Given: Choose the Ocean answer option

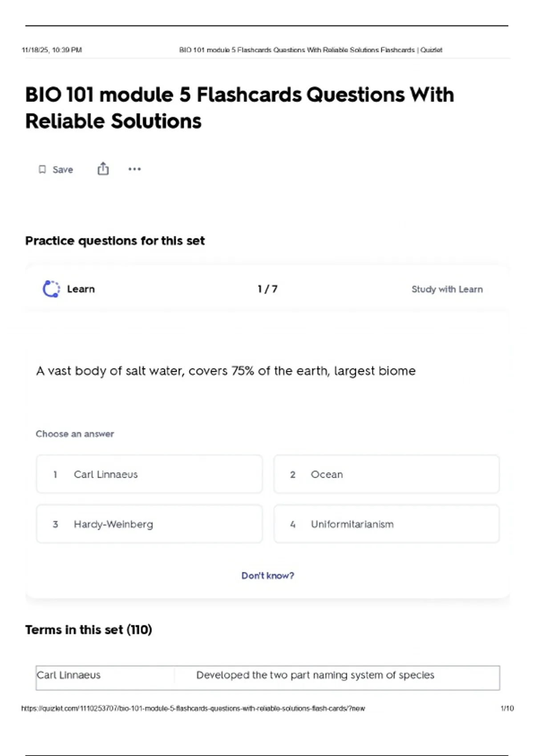Looking at the screenshot, I should (386, 474).
